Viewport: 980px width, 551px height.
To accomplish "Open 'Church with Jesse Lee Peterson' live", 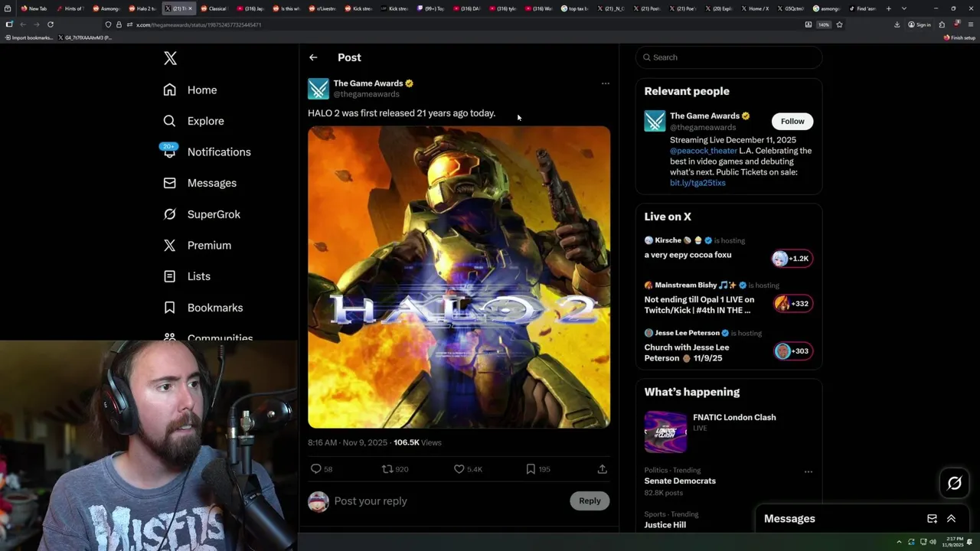I will tap(687, 352).
